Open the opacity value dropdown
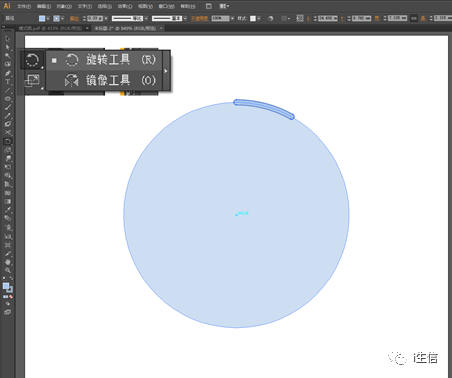 point(232,18)
